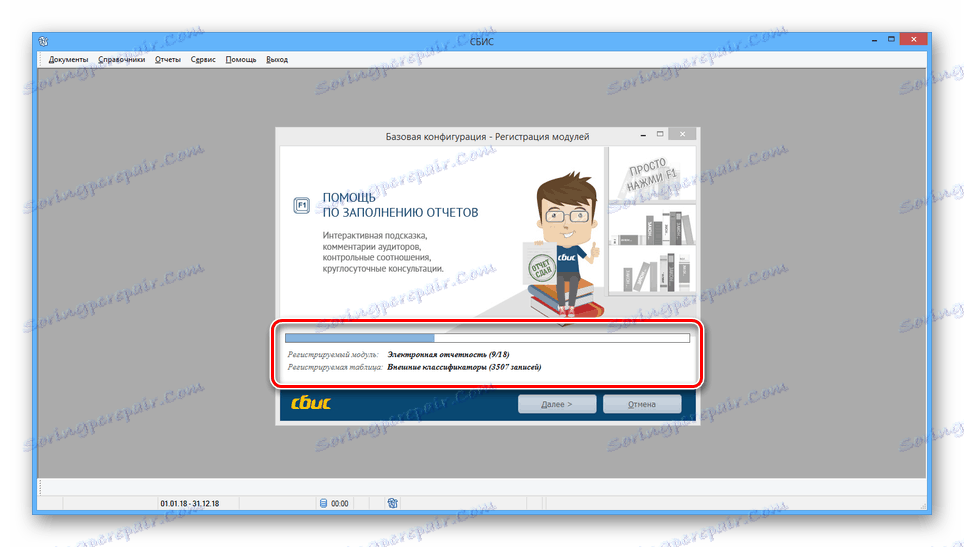Maximize the Регистрация модулей dialog
964x547 pixels.
(x=660, y=134)
